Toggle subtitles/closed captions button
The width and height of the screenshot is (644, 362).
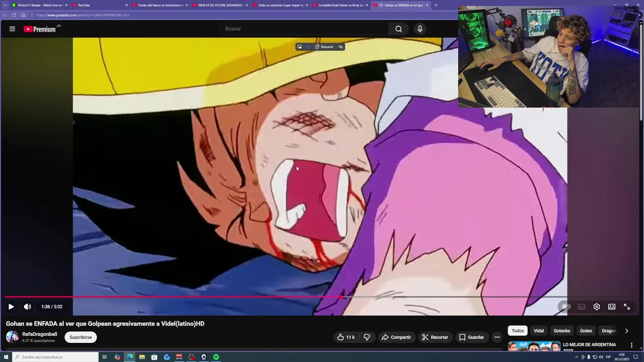[582, 307]
